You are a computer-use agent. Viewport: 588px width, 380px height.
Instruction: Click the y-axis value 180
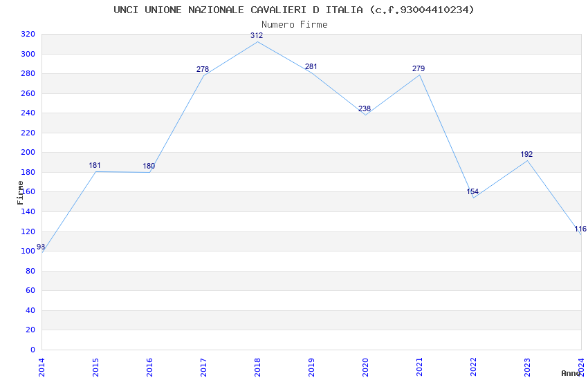(28, 172)
